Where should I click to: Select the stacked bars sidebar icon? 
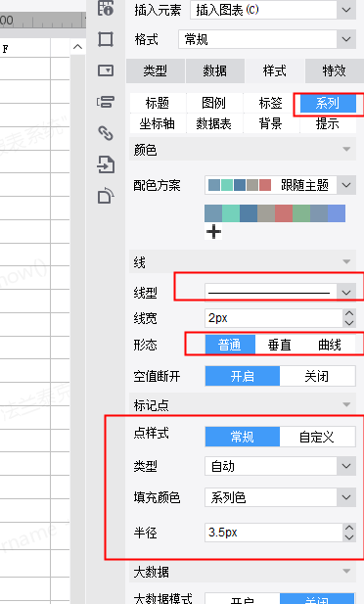pos(106,102)
